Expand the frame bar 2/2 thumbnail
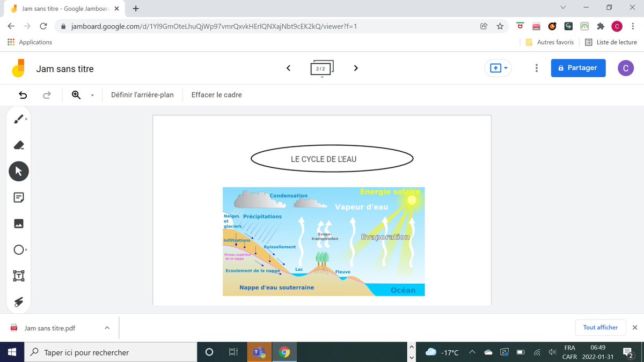The width and height of the screenshot is (644, 362). (x=321, y=69)
